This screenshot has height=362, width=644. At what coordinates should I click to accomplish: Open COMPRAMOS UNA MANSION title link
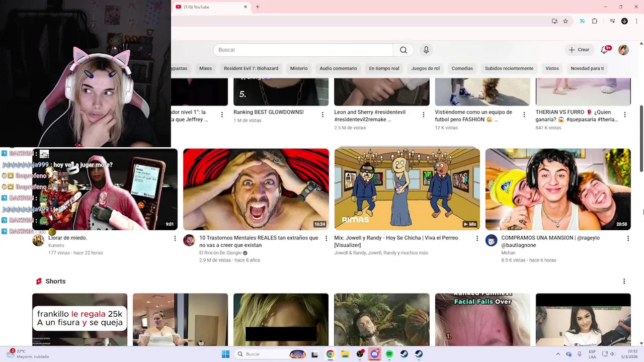550,241
